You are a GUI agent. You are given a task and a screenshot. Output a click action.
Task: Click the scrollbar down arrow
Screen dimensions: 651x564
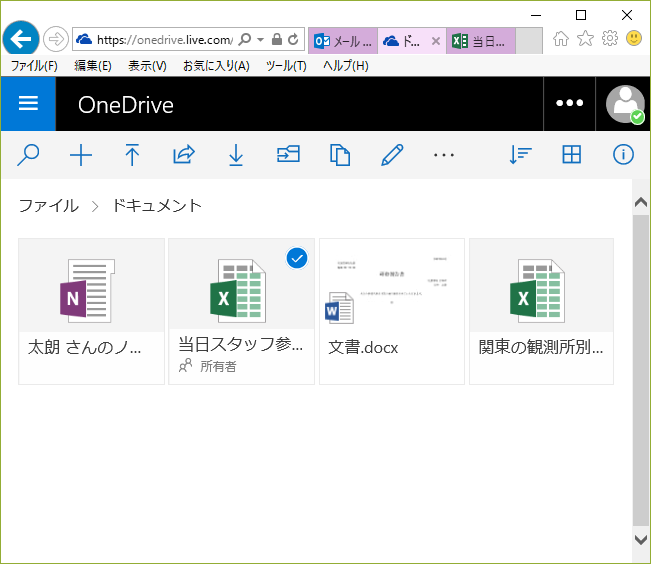click(641, 539)
